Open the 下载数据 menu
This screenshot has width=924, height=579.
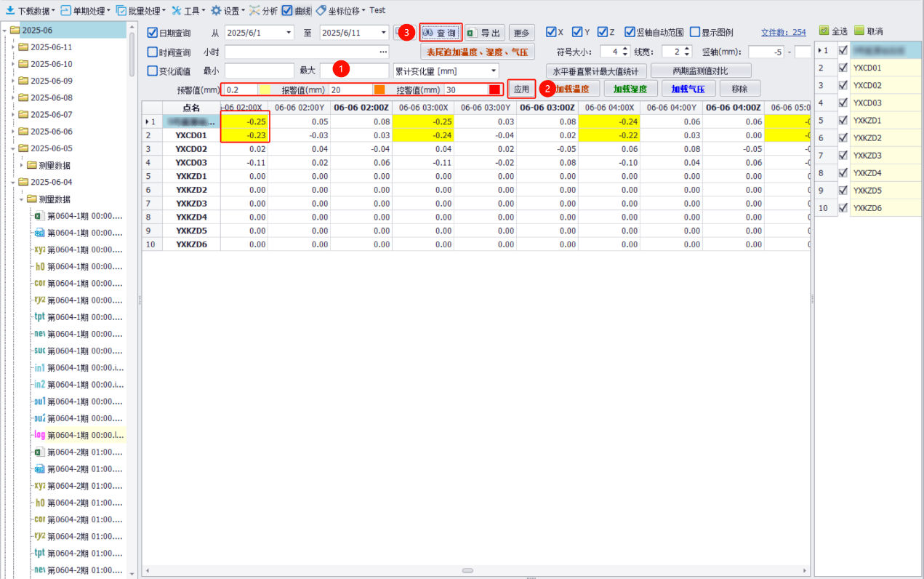pos(31,11)
